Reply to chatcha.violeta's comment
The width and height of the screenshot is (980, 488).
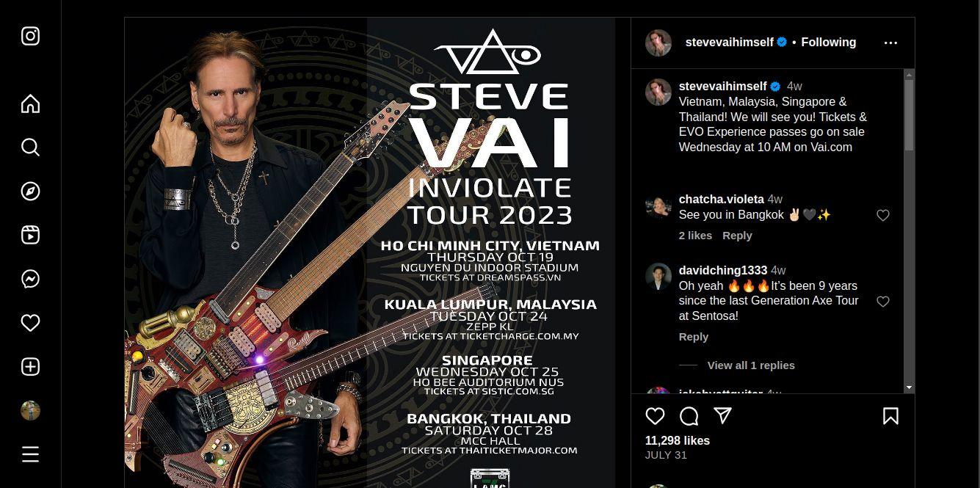(737, 236)
